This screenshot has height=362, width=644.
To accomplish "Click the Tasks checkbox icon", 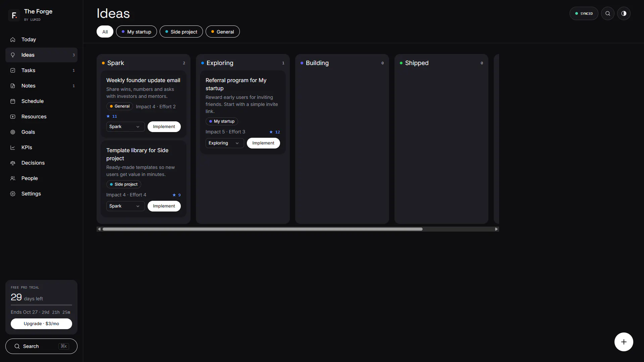I will (13, 70).
